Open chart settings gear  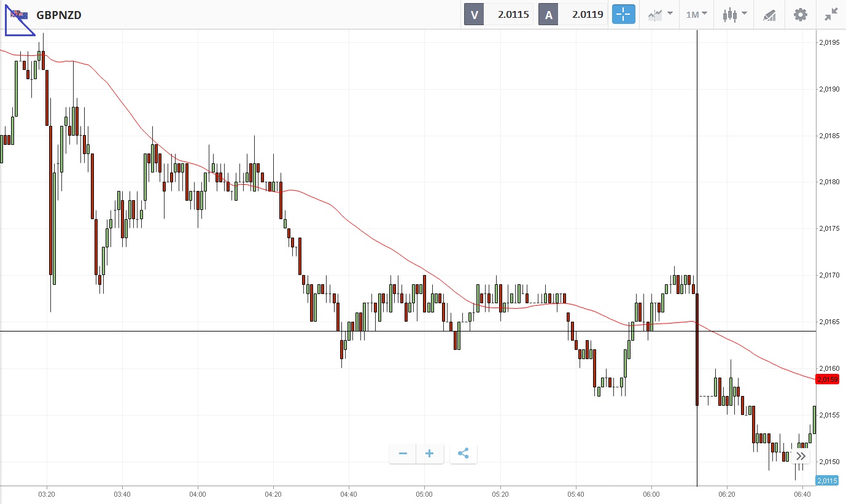801,15
